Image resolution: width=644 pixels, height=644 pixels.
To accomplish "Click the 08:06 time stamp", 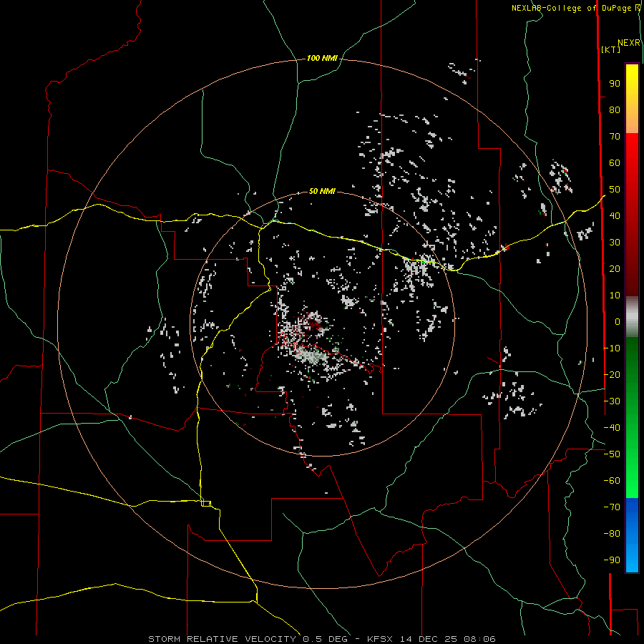I will [x=479, y=639].
